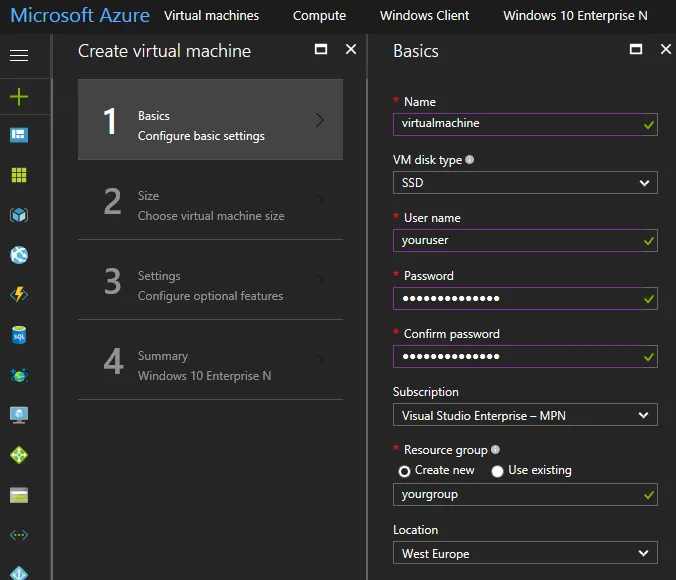Open Storage accounts icon
The image size is (676, 580).
coord(19,495)
